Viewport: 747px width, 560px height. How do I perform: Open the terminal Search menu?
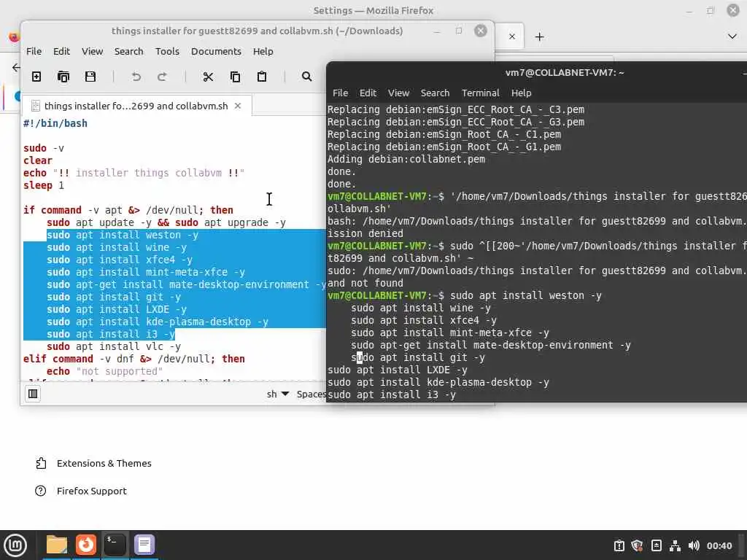435,93
